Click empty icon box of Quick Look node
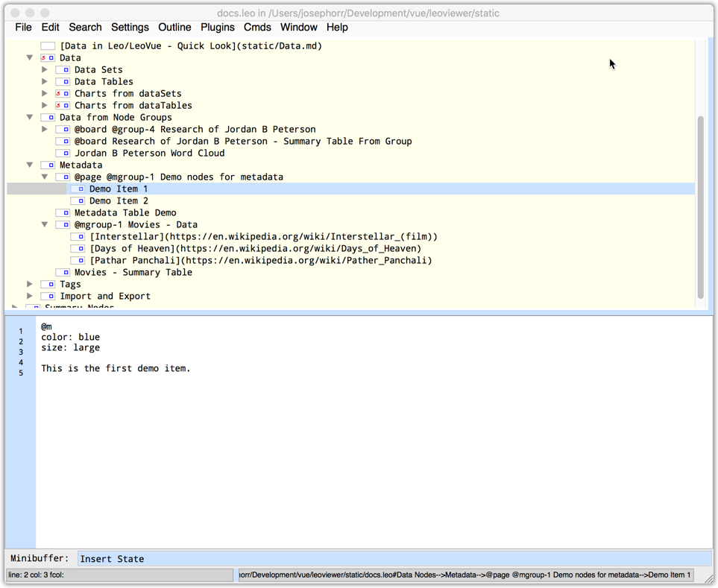The width and height of the screenshot is (718, 588). point(48,45)
